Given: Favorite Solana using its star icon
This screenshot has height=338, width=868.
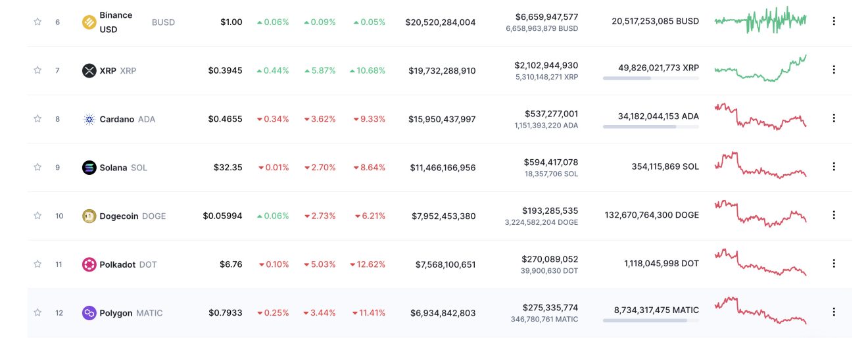Looking at the screenshot, I should point(37,168).
